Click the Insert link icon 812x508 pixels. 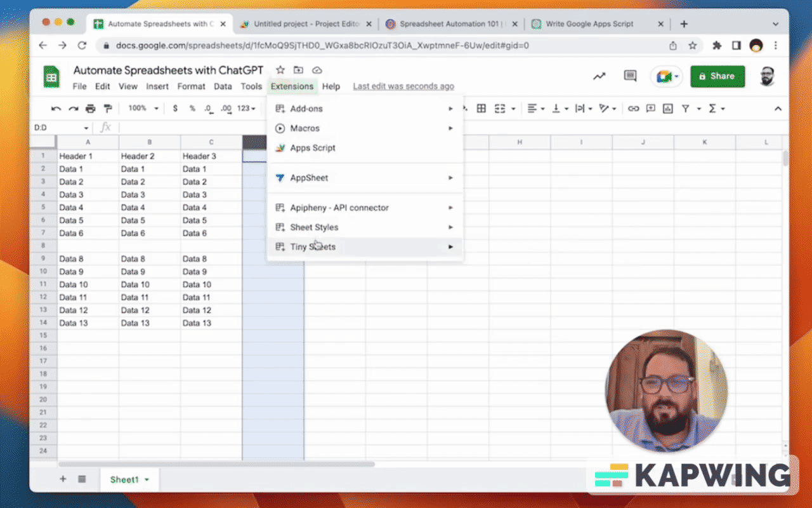pos(633,109)
